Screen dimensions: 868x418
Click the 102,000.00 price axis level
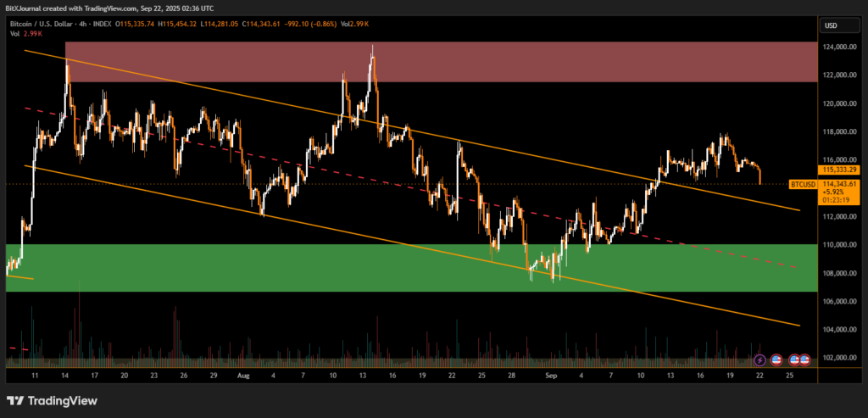coord(839,358)
